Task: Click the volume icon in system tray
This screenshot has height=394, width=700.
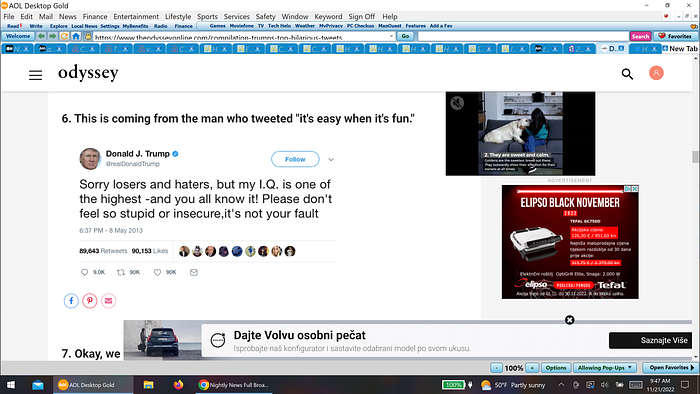Action: coord(604,385)
